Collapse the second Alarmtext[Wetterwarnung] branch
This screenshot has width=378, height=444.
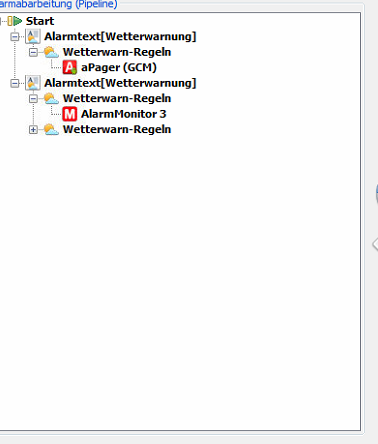tap(15, 83)
